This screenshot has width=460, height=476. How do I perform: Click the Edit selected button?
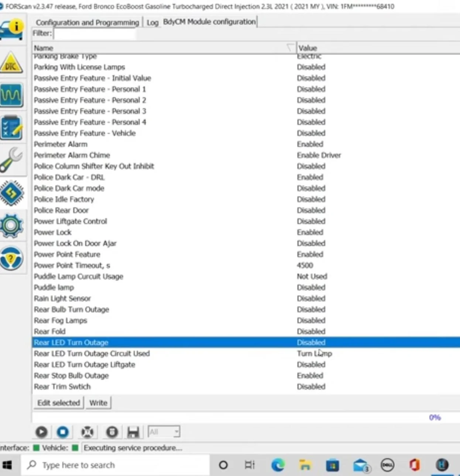(x=58, y=403)
